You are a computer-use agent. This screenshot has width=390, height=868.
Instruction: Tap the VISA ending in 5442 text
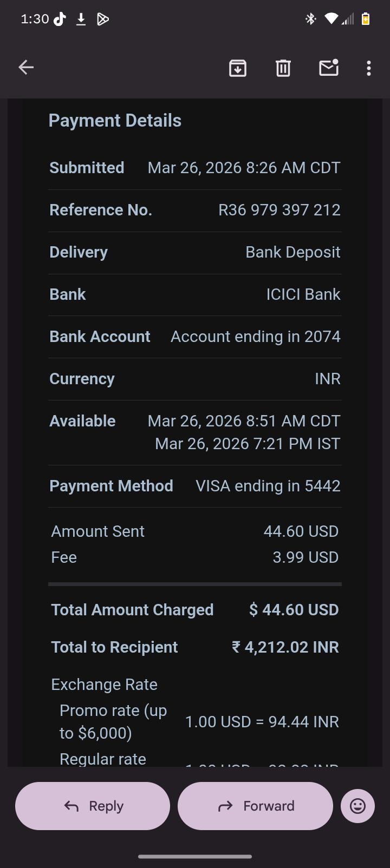point(268,486)
